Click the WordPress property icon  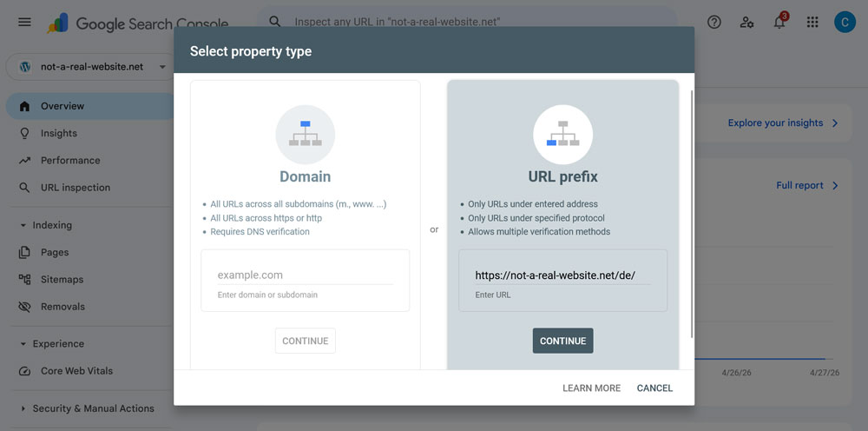[25, 67]
